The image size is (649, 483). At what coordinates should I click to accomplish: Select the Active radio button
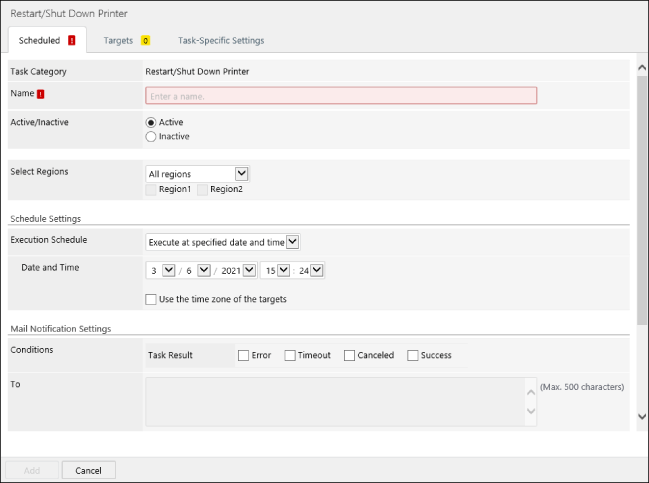152,122
